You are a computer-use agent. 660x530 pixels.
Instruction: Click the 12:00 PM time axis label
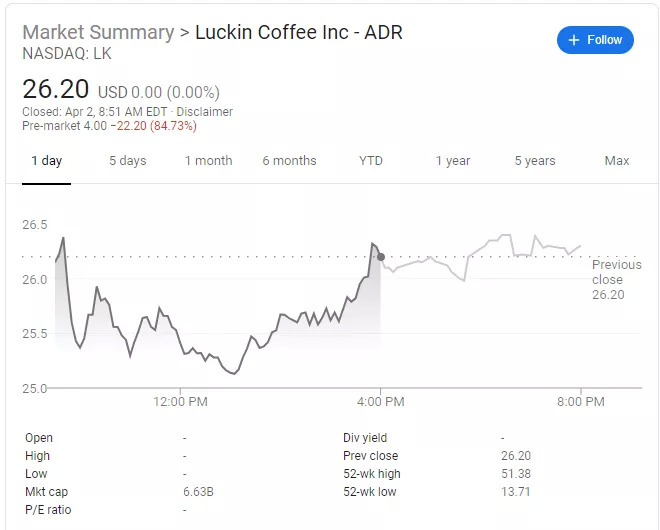[181, 402]
